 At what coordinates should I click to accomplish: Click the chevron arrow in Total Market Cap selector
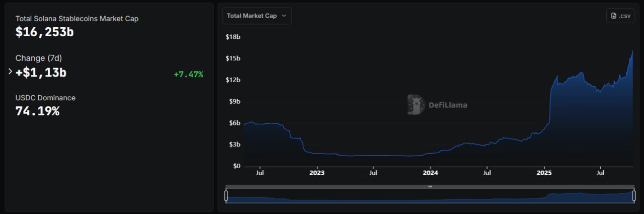pos(284,16)
